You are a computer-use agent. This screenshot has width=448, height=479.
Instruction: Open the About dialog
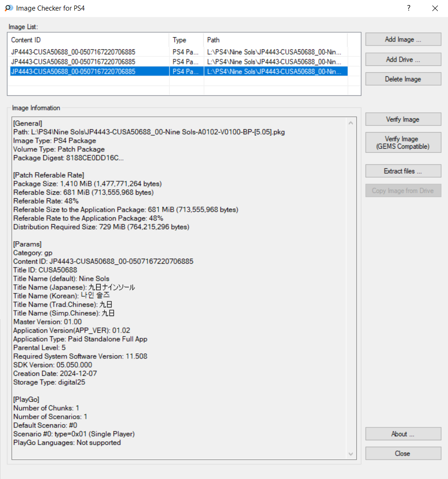[x=403, y=434]
